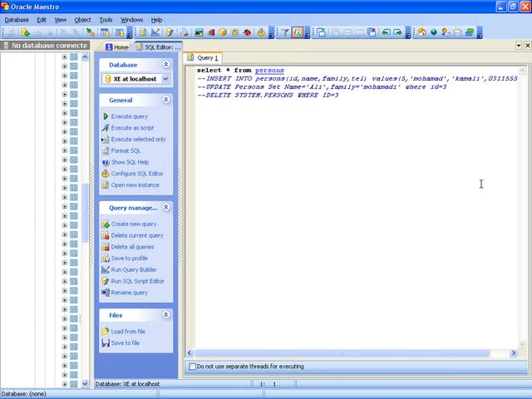Click the 'Database: XE at localhost' status text
The height and width of the screenshot is (399, 532).
click(x=127, y=384)
